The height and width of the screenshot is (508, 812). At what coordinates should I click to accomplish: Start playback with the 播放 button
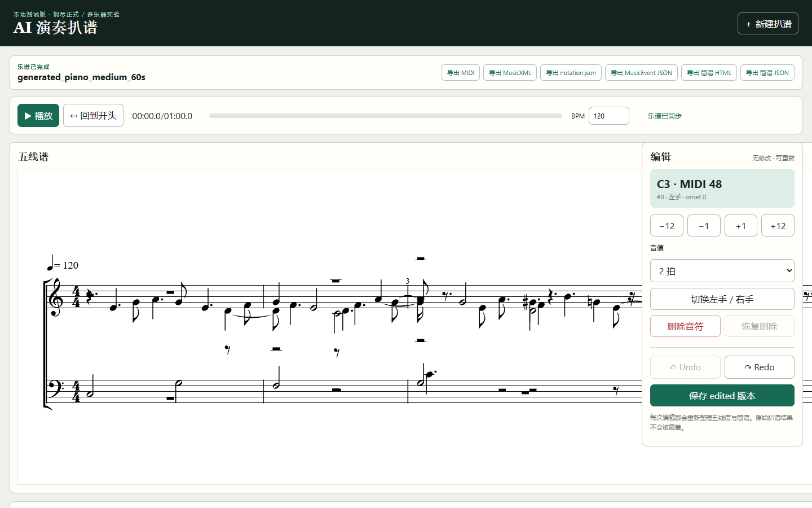tap(38, 116)
